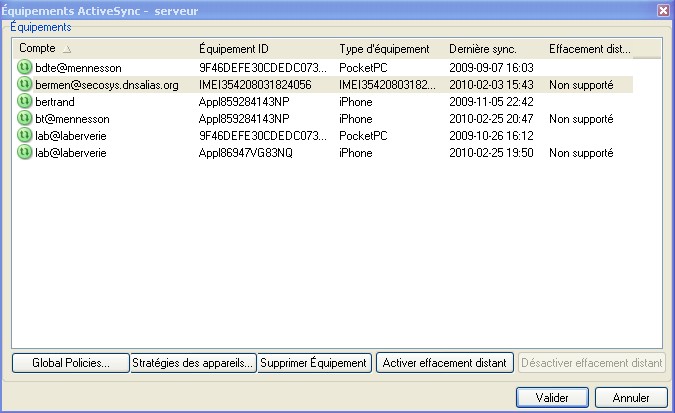
Task: Sort list by Compte column header
Action: pyautogui.click(x=100, y=48)
